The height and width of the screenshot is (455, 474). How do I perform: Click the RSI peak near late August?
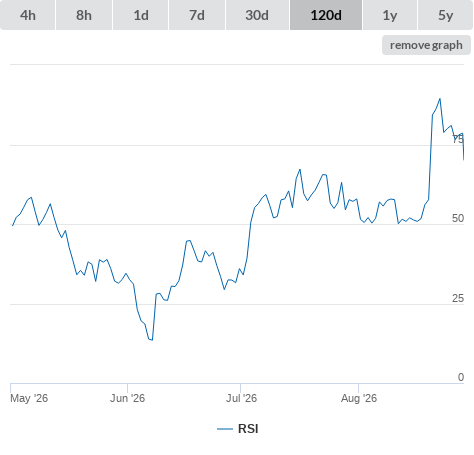pos(440,99)
